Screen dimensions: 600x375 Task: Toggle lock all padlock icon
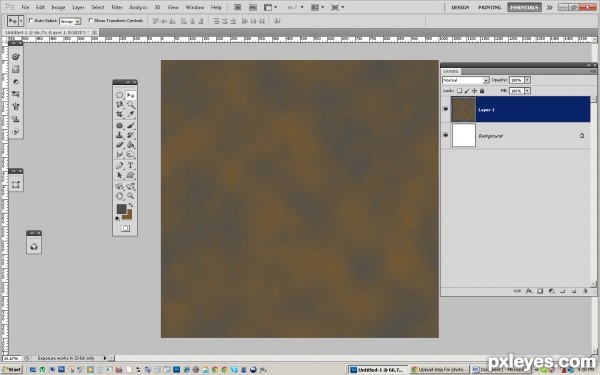(x=482, y=91)
